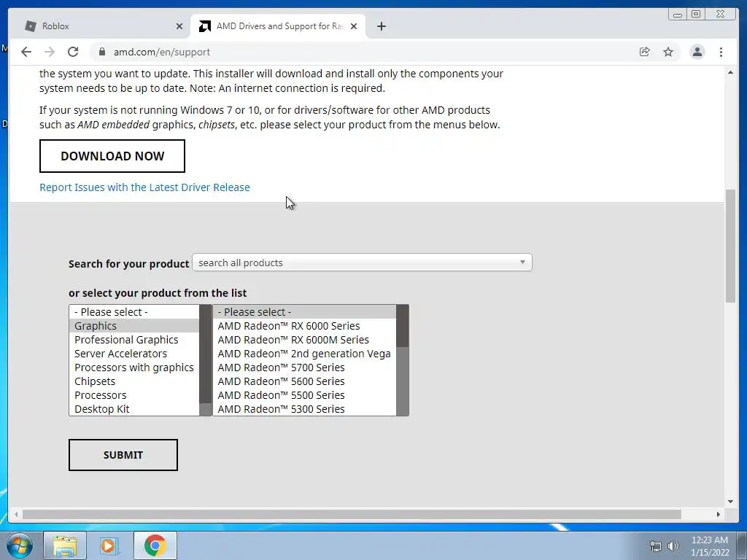Open the search all products dropdown
The image size is (747, 560).
(362, 262)
